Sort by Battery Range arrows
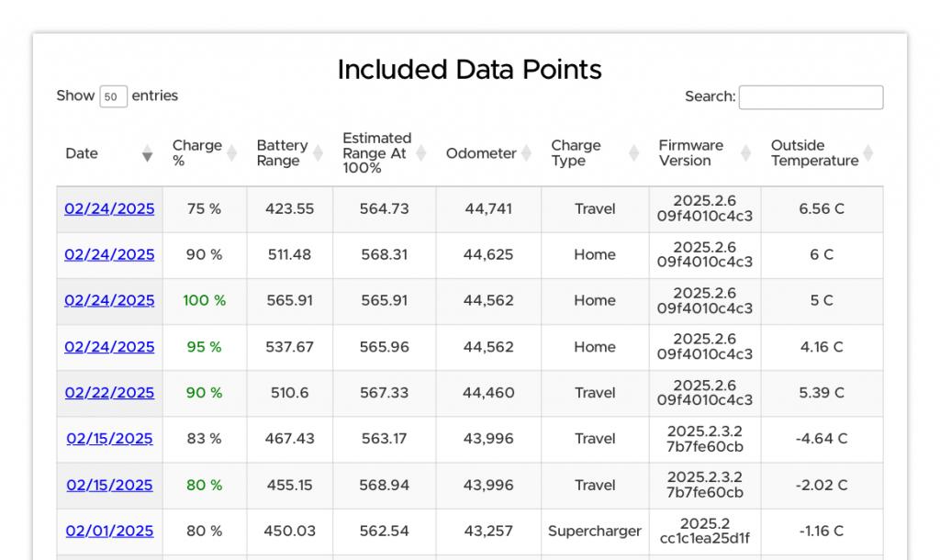This screenshot has height=560, width=940. tap(318, 153)
